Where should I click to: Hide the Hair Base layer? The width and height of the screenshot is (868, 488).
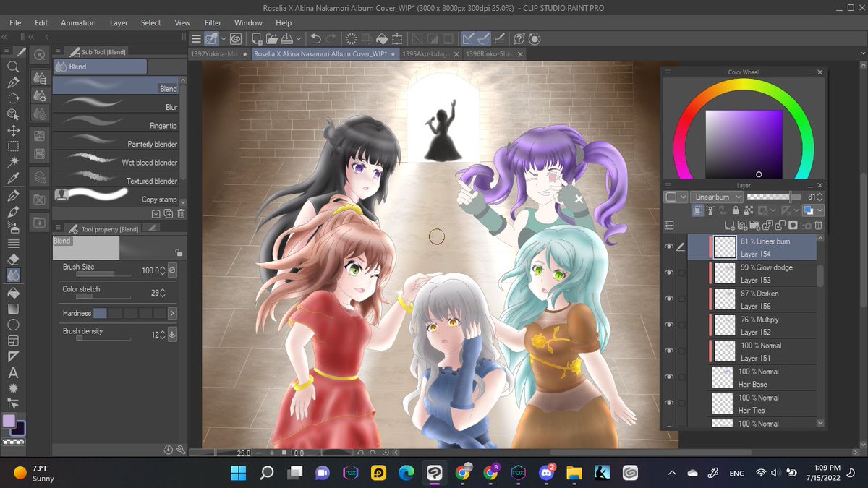pos(669,377)
